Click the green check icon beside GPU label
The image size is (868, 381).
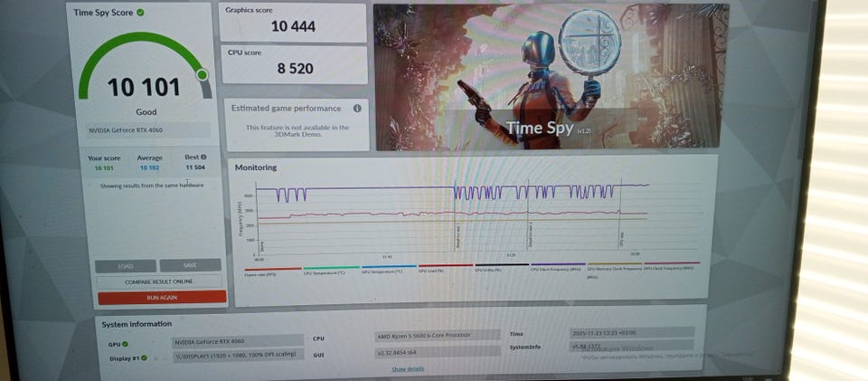(126, 344)
